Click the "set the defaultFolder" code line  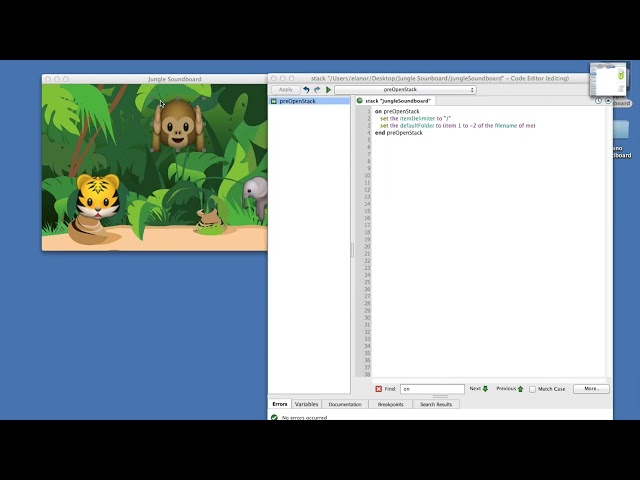[x=458, y=126]
